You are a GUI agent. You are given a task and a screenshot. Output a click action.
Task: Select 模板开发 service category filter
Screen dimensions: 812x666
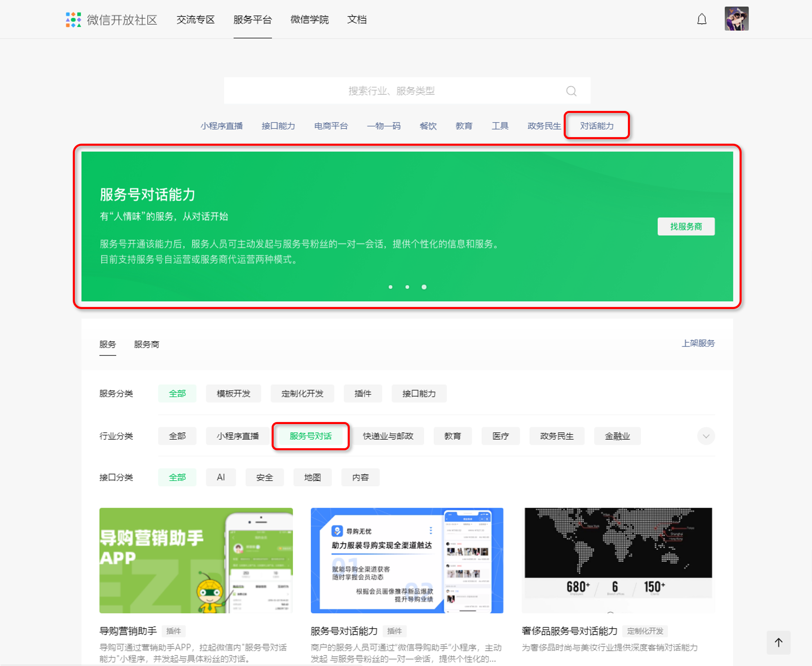(233, 393)
